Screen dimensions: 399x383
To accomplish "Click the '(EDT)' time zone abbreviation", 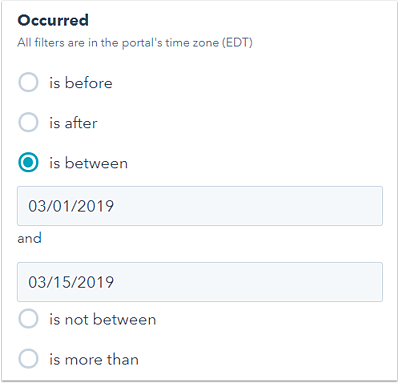I will click(237, 43).
